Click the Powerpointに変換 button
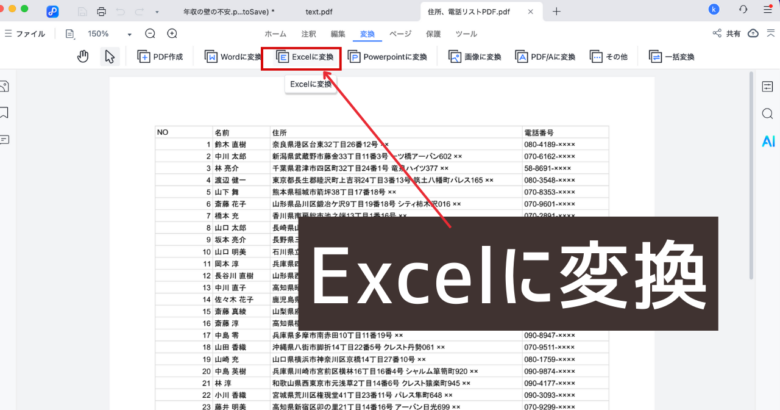 click(x=387, y=57)
